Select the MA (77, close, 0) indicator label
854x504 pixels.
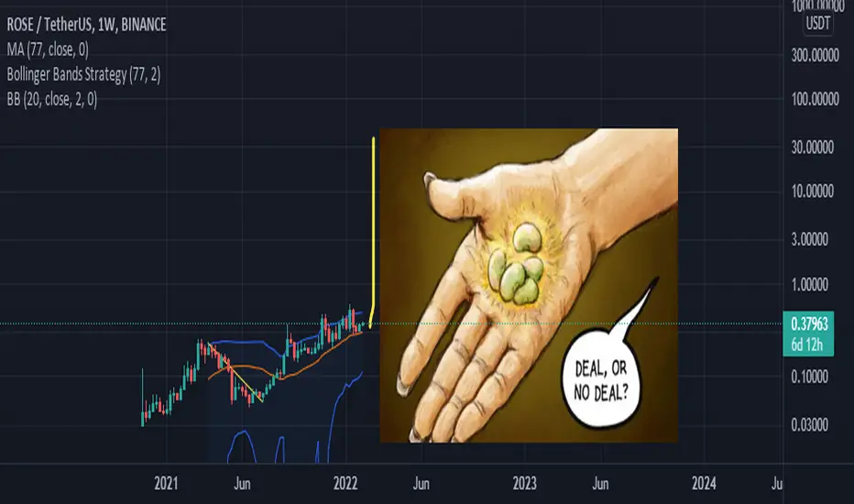48,49
